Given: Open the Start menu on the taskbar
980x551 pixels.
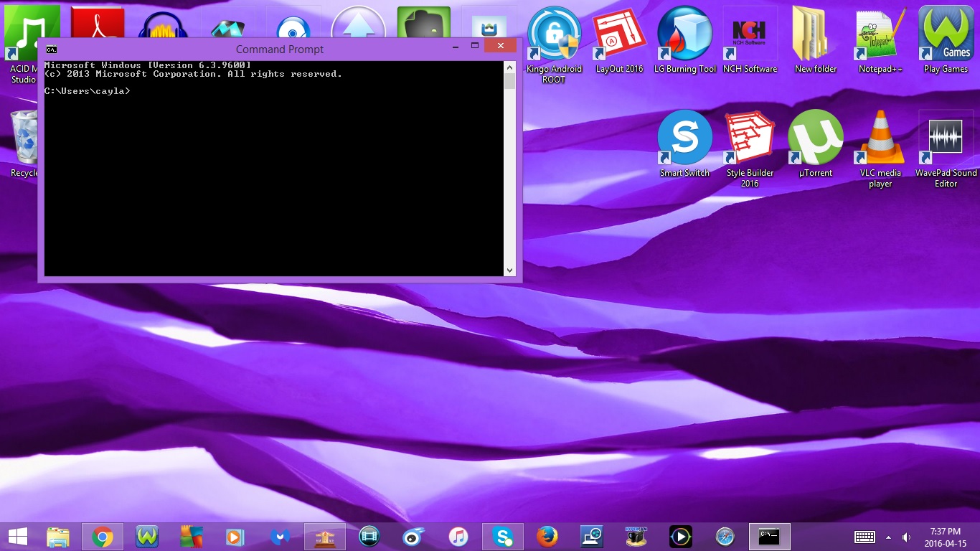Looking at the screenshot, I should click(x=17, y=537).
